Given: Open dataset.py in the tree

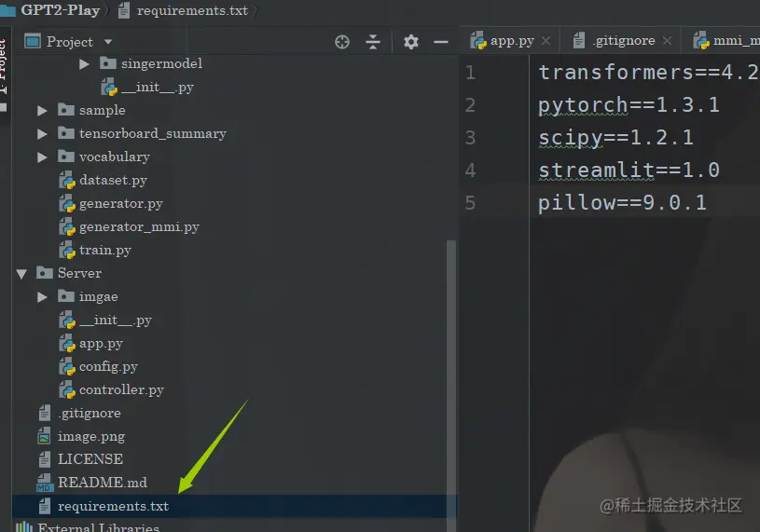Looking at the screenshot, I should [x=113, y=181].
